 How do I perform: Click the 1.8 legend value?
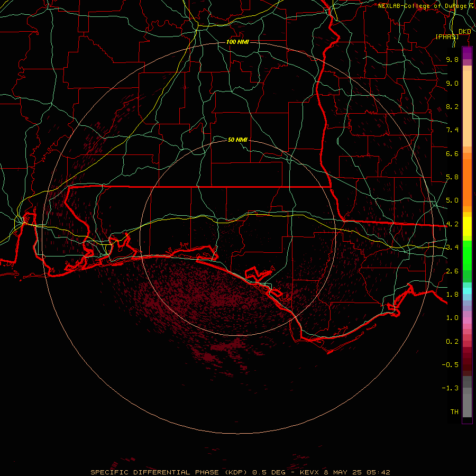(x=452, y=295)
